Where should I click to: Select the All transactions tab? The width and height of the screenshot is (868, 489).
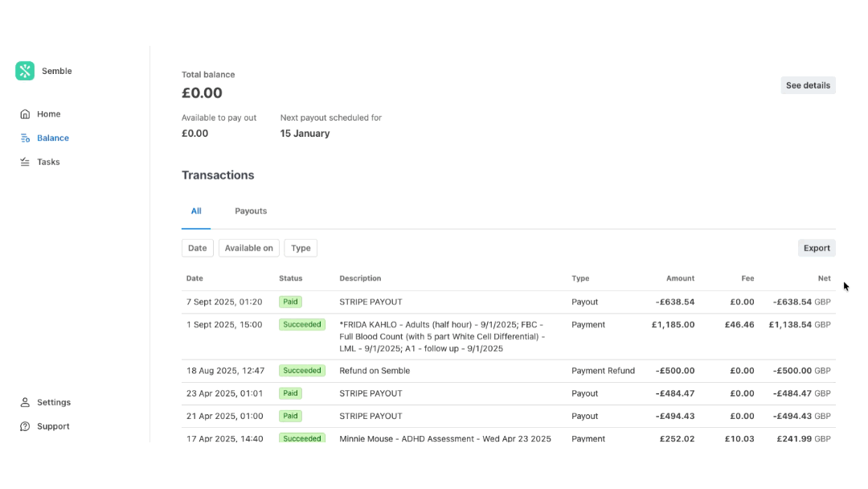pos(196,211)
